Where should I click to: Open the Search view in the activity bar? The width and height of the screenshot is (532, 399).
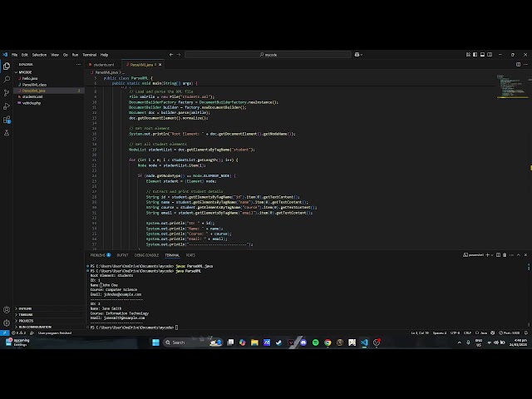click(7, 80)
